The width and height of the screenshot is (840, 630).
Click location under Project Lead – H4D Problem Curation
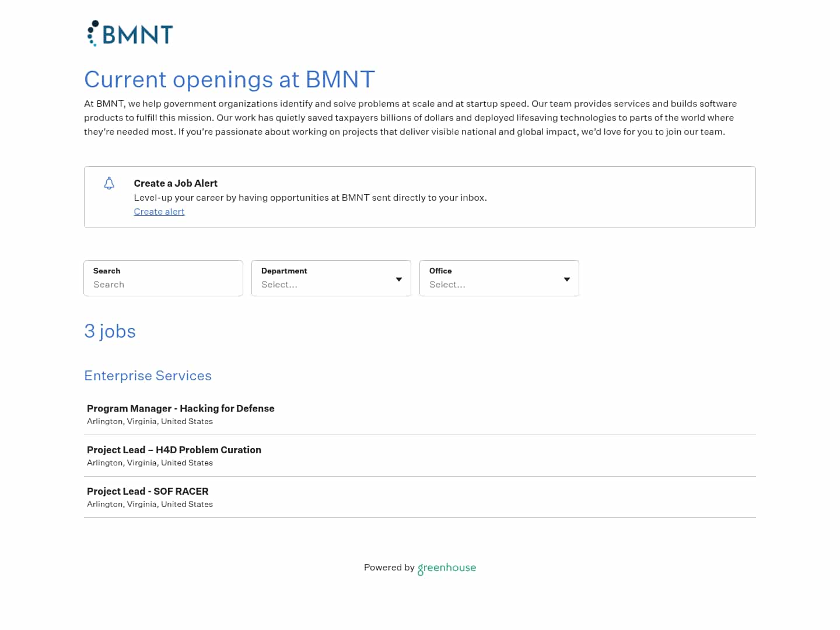[x=150, y=463]
